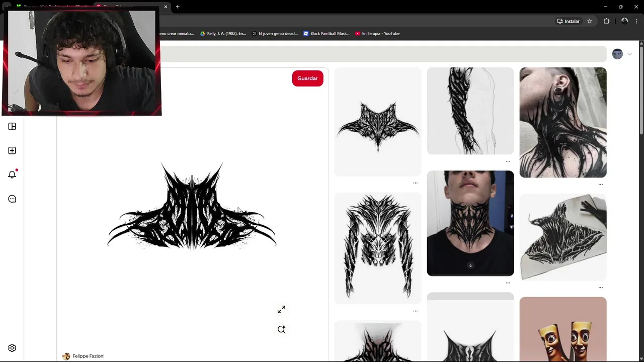Image resolution: width=644 pixels, height=362 pixels.
Task: Open the messages chat bubble icon
Action: click(12, 199)
